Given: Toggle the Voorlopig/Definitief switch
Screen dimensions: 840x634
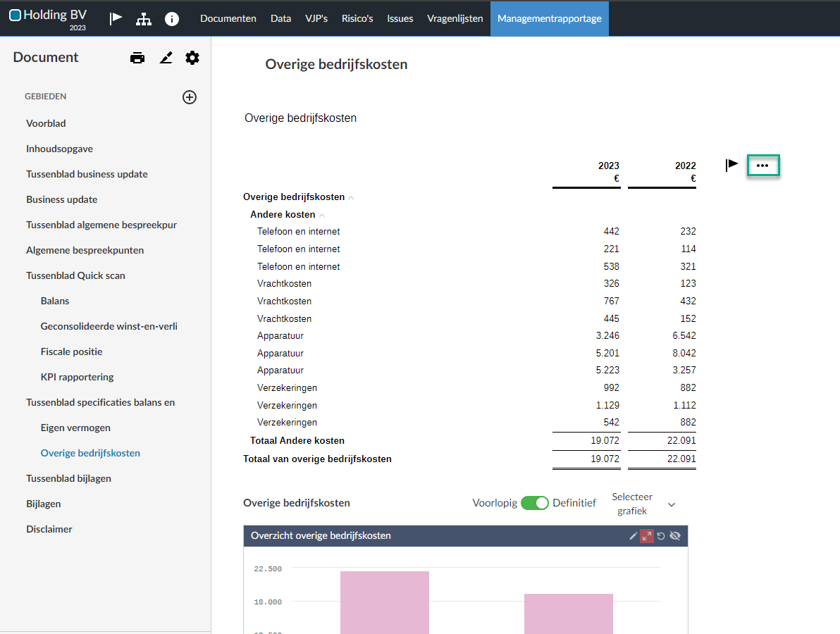Looking at the screenshot, I should (x=535, y=504).
